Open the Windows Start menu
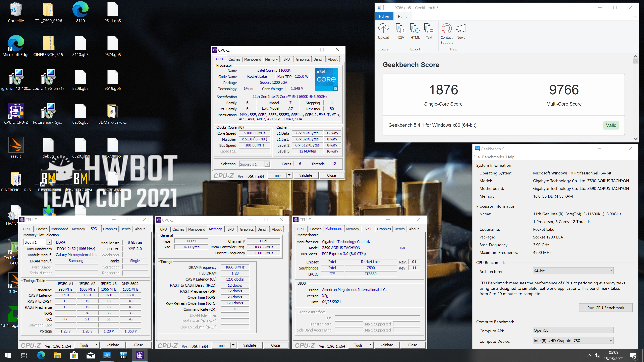 point(8,355)
